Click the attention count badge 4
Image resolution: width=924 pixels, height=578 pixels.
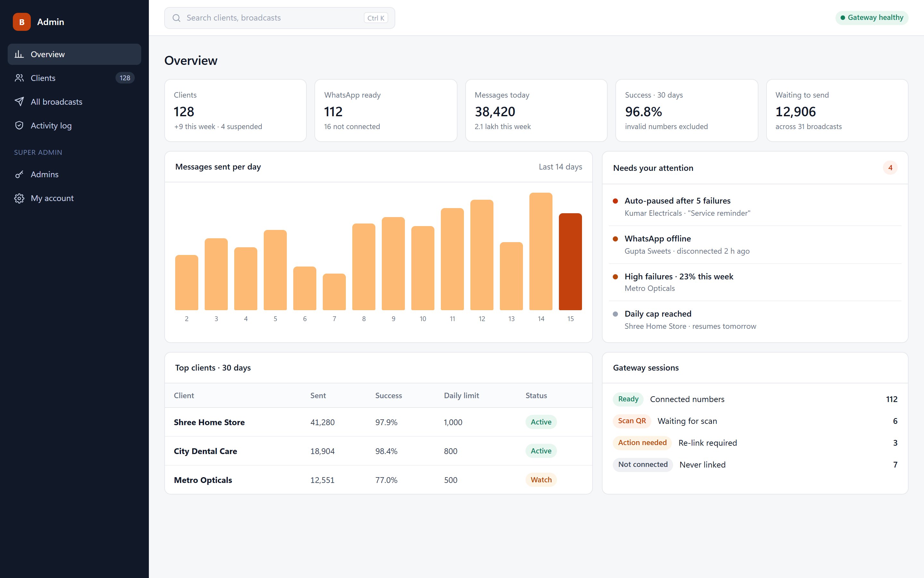tap(890, 168)
